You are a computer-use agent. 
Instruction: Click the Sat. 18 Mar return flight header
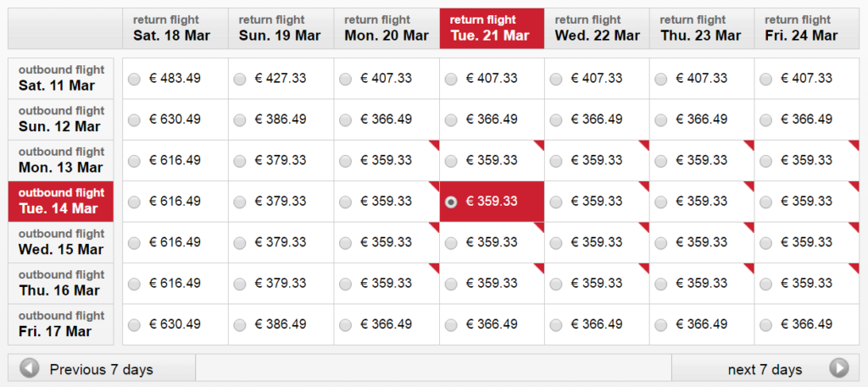click(175, 28)
